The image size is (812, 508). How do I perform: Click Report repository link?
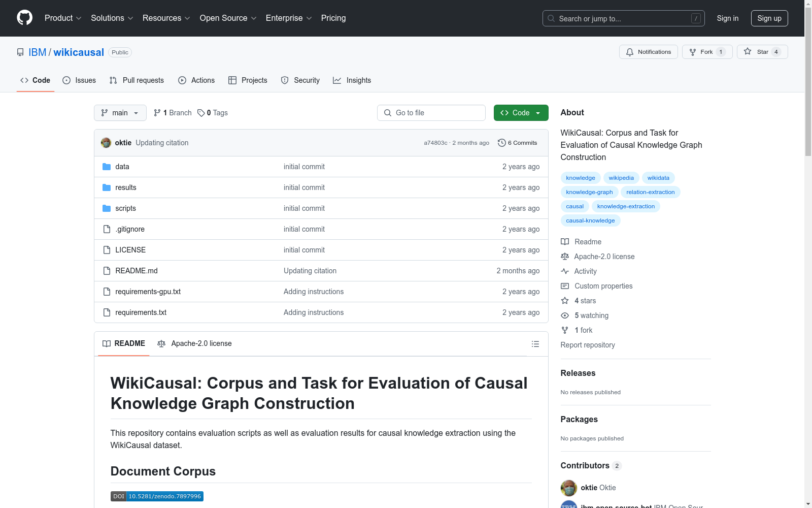pos(588,345)
